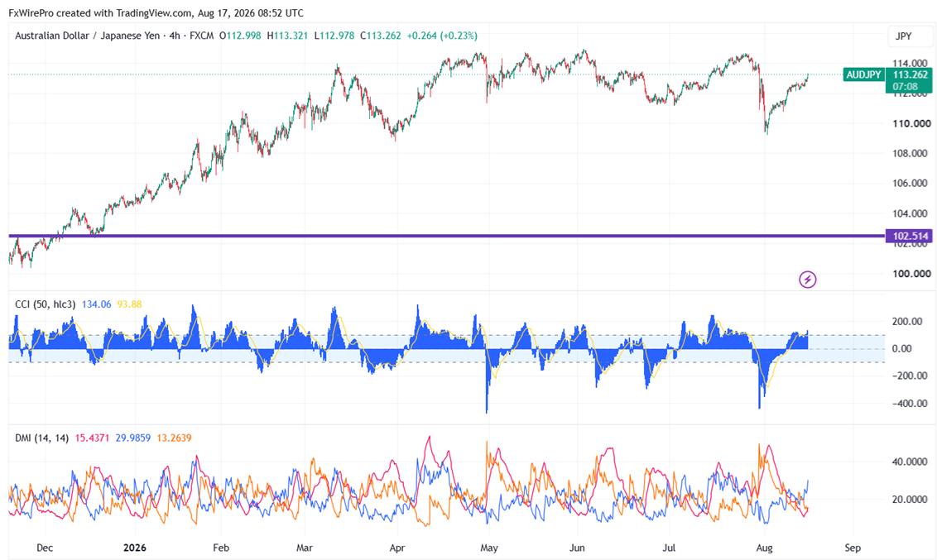Click the close price value C113.262
The height and width of the screenshot is (560, 937).
tap(381, 36)
